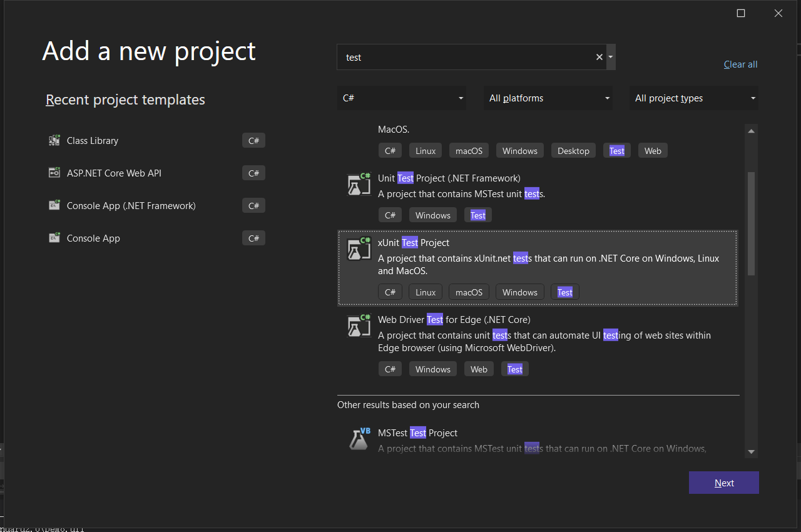Expand the search history dropdown arrow
Viewport: 801px width, 532px height.
[611, 57]
